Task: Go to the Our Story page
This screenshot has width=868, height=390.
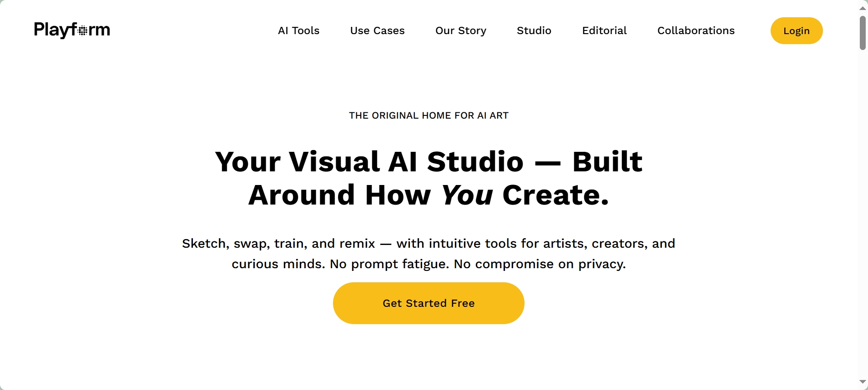Action: (x=460, y=30)
